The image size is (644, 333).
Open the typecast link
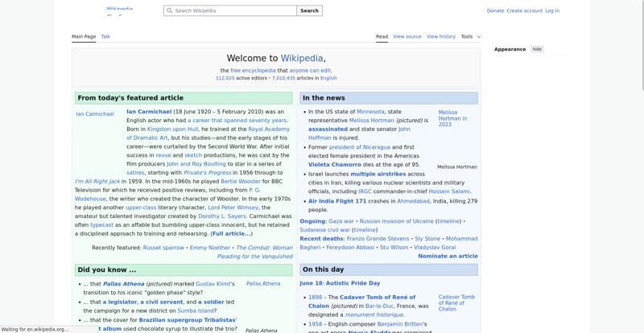click(102, 225)
